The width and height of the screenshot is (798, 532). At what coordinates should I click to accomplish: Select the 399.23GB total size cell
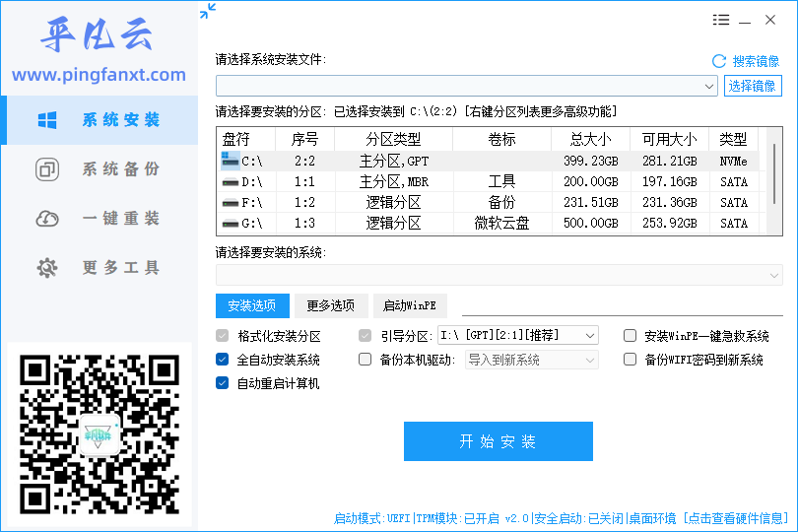[591, 162]
